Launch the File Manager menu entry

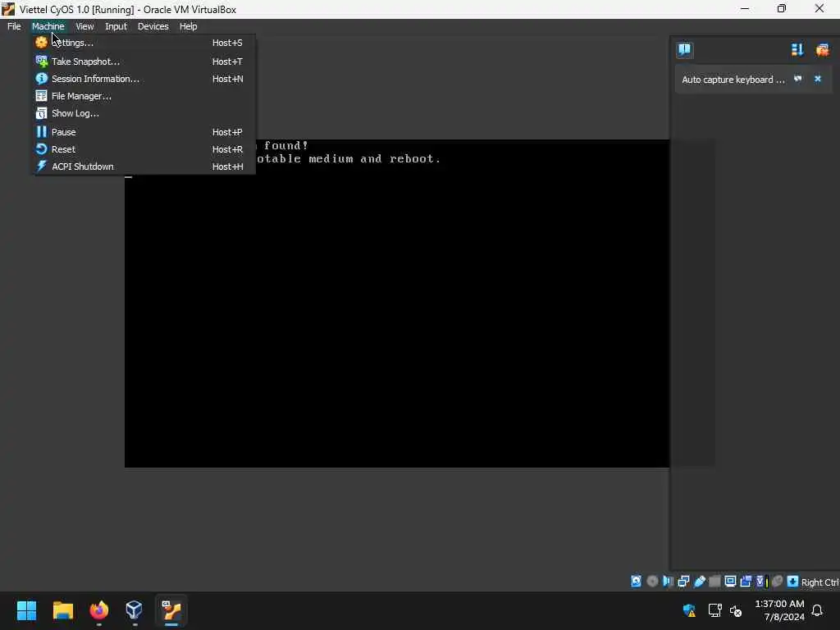click(143, 96)
